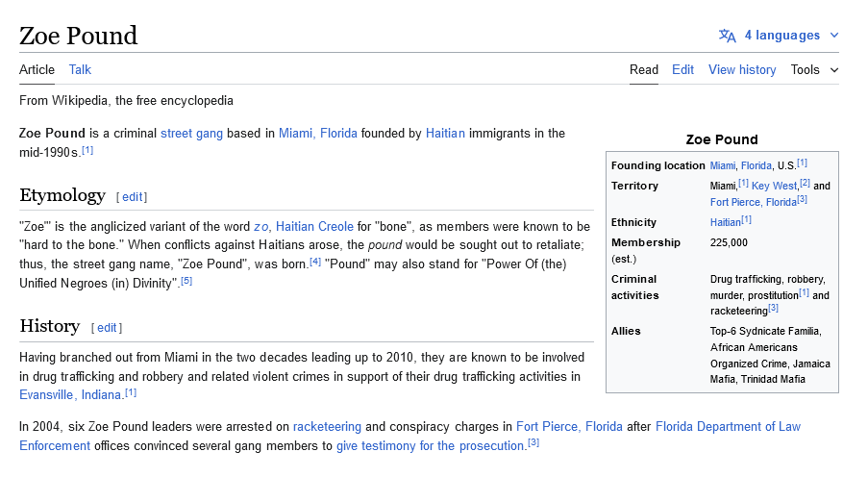Open citation [1] after Evansville, Indiana

click(x=131, y=392)
